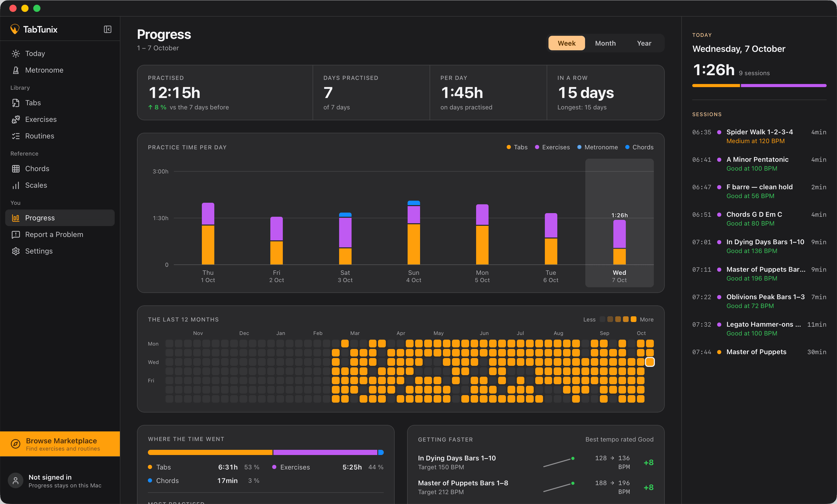Click the Chords grid icon

coord(16,169)
